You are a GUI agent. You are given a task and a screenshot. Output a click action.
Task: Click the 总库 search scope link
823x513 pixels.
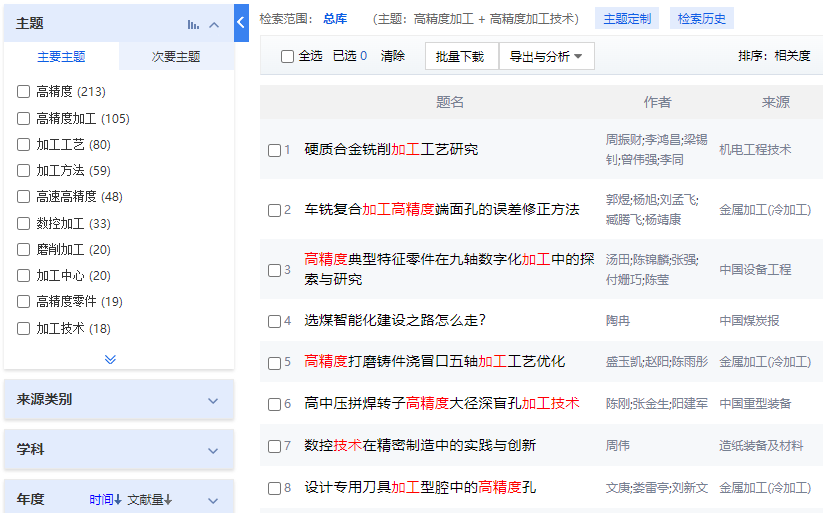[335, 19]
